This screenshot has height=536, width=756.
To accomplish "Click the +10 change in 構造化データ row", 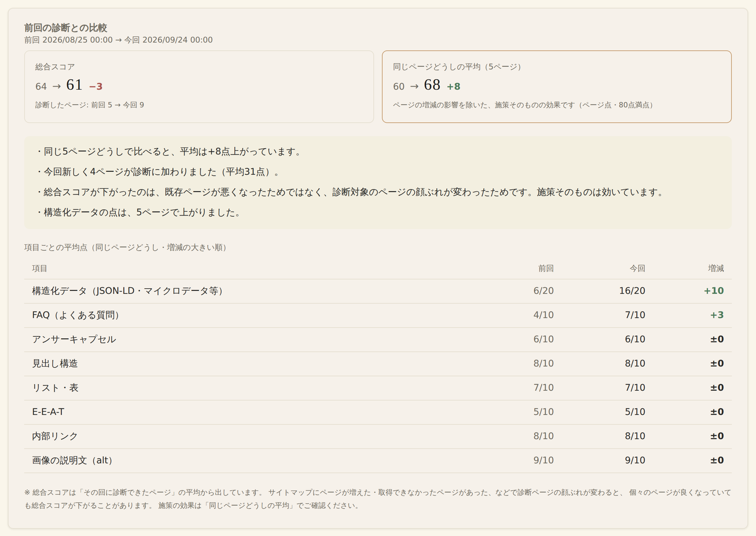I will [714, 291].
